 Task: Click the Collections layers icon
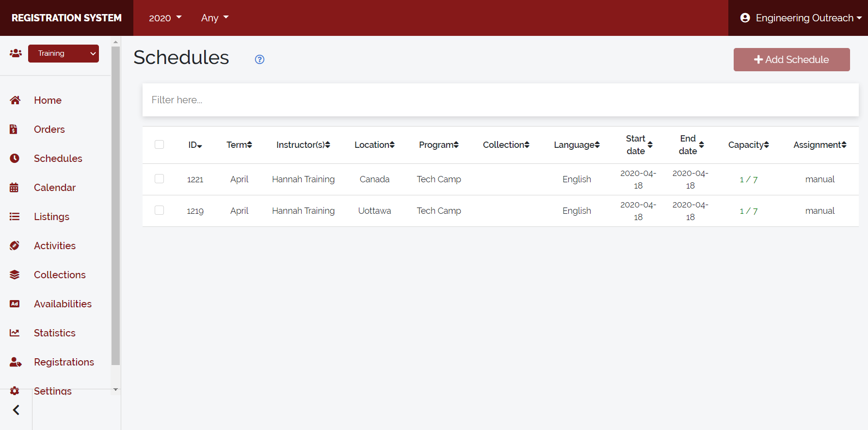15,275
